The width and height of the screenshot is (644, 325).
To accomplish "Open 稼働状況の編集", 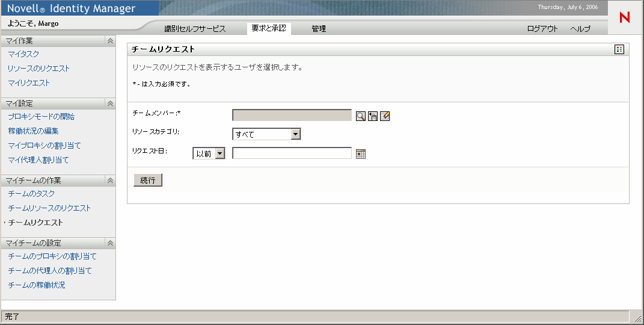I will coord(33,131).
